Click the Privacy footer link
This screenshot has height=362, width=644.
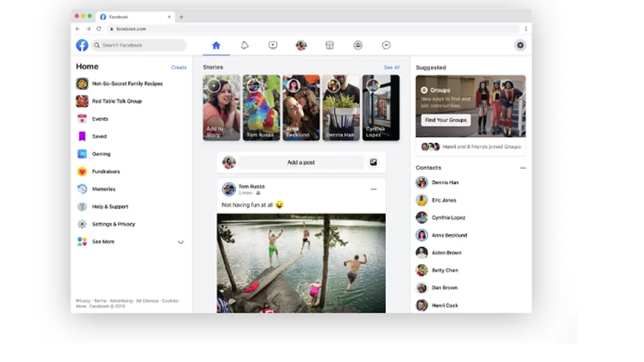tap(83, 301)
